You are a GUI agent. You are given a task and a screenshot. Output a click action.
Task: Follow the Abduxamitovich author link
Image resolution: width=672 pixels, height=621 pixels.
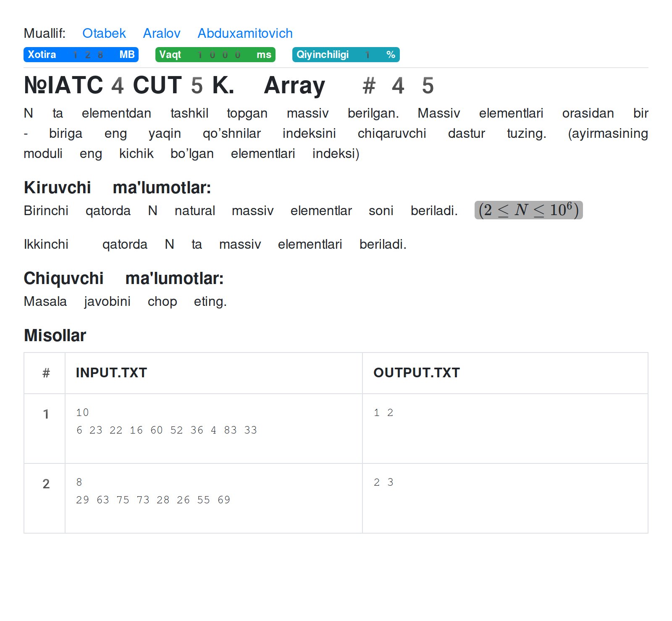point(245,33)
